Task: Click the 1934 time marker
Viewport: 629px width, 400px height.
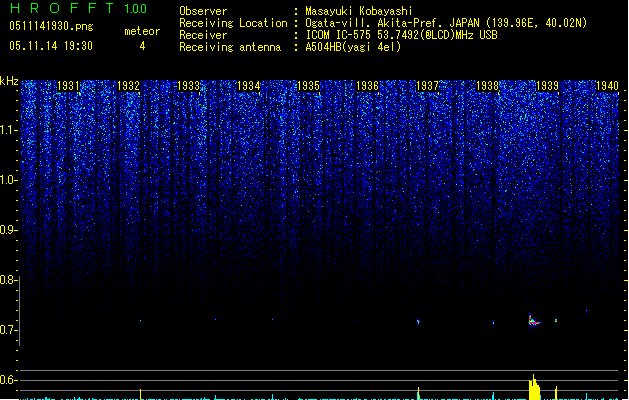Action: tap(248, 86)
